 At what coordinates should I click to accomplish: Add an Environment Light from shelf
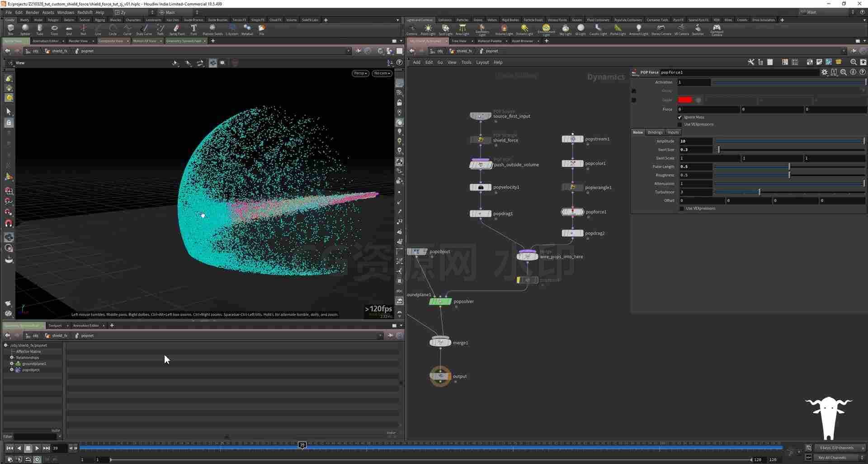coord(546,30)
